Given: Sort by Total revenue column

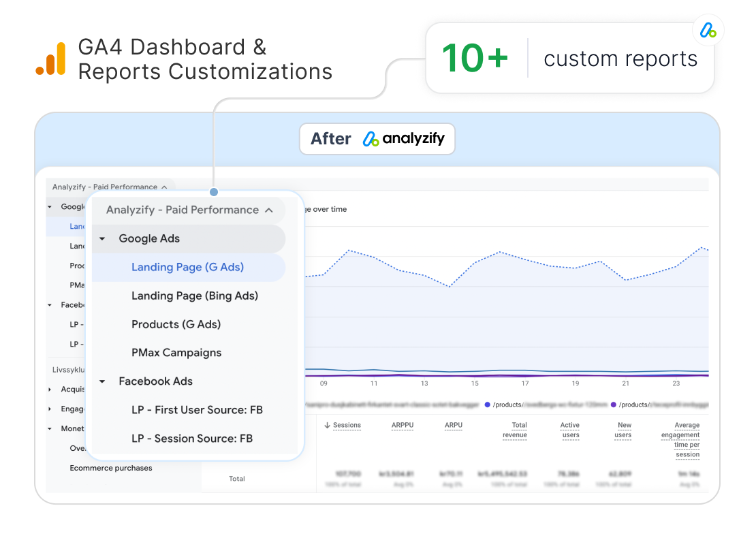Looking at the screenshot, I should click(x=514, y=430).
